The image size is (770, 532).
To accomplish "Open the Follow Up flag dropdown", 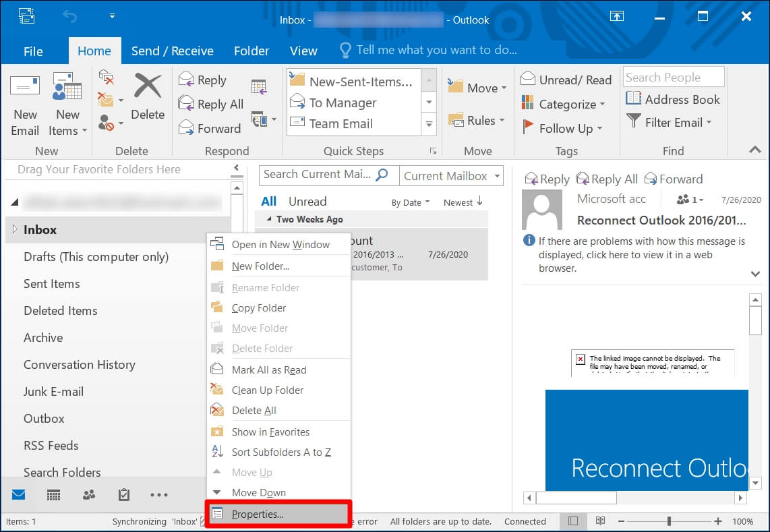I will pyautogui.click(x=562, y=128).
